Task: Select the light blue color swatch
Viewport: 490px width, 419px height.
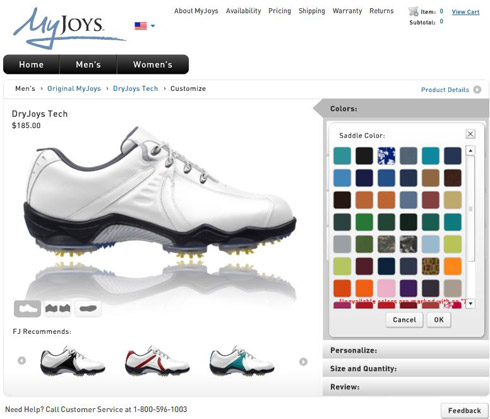Action: [x=430, y=244]
